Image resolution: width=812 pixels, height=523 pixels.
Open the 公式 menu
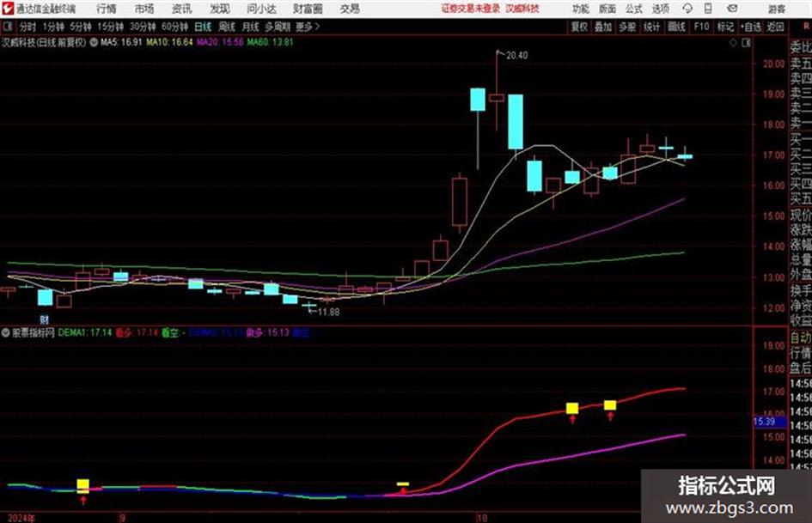[634, 9]
